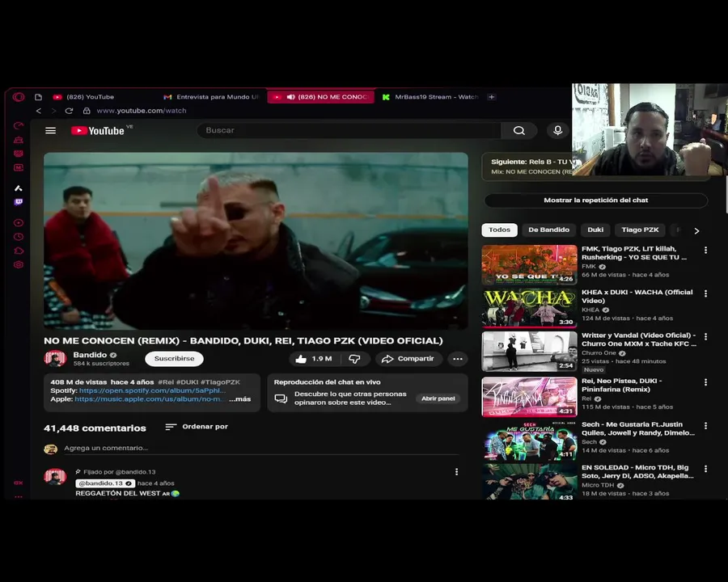This screenshot has height=582, width=728.
Task: Open more actions next to Compartir
Action: pos(457,359)
